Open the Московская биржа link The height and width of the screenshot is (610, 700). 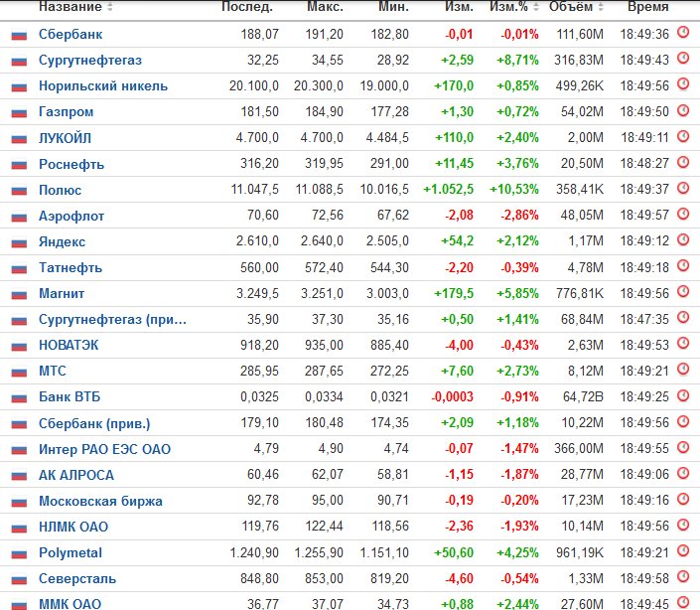point(100,501)
